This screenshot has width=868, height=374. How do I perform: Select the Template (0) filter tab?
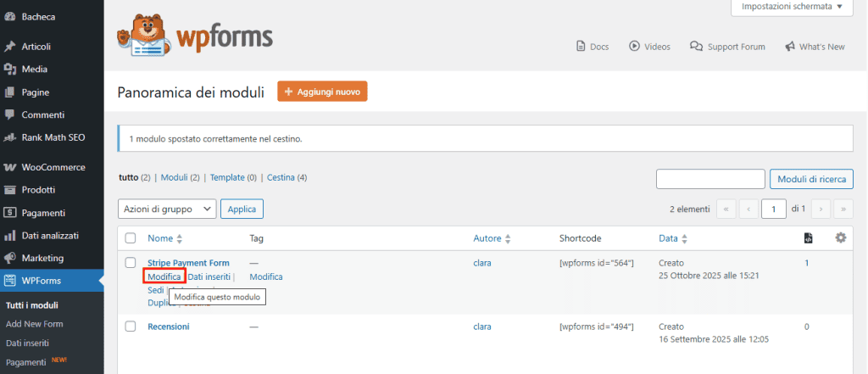click(233, 178)
